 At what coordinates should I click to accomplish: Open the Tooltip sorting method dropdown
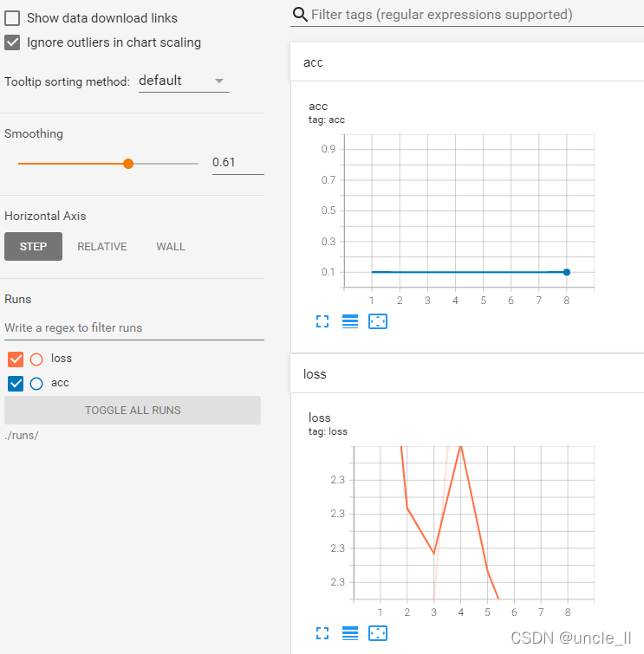(x=184, y=81)
